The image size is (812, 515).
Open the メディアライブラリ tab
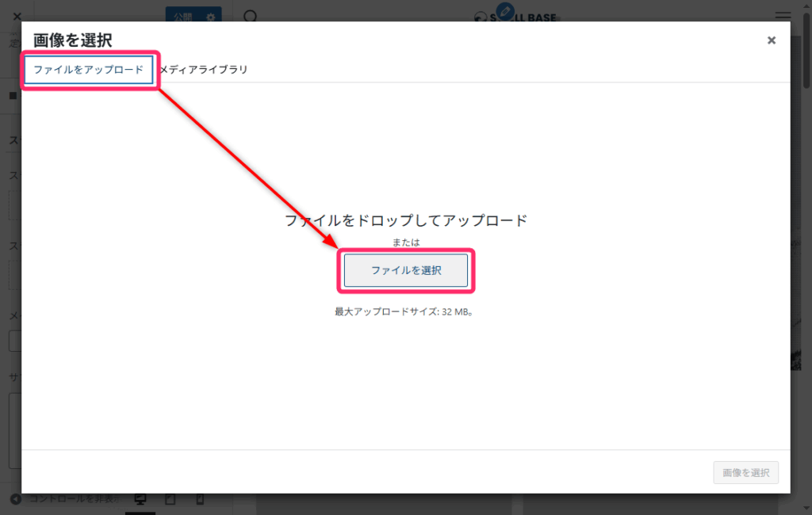(204, 70)
